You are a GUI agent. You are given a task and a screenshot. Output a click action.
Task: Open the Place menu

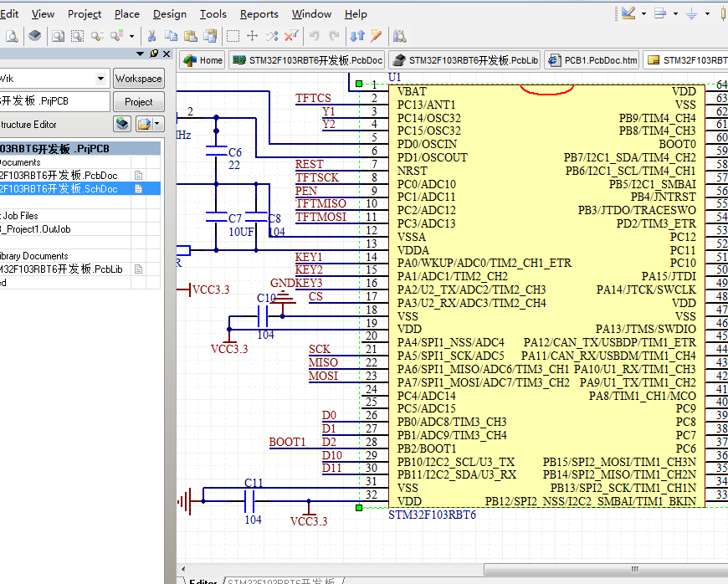[x=126, y=14]
